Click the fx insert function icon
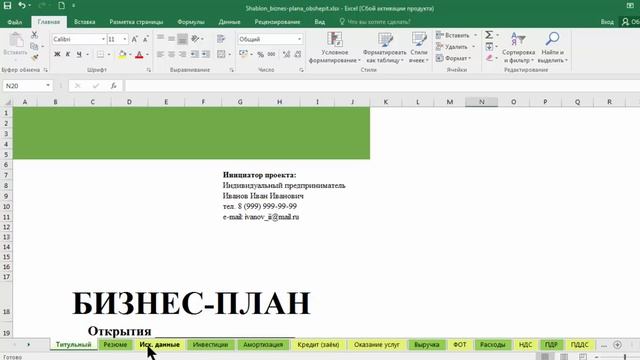Image resolution: width=640 pixels, height=360 pixels. click(x=113, y=86)
